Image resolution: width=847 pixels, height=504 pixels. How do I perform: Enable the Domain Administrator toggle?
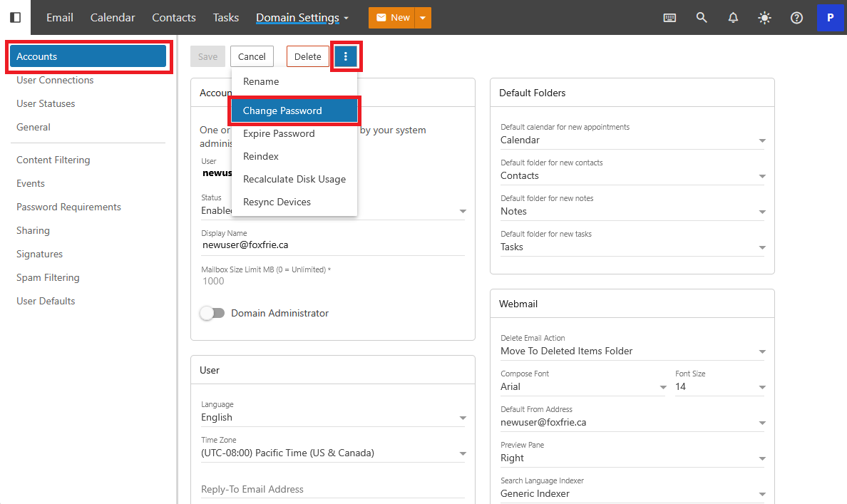pos(212,313)
